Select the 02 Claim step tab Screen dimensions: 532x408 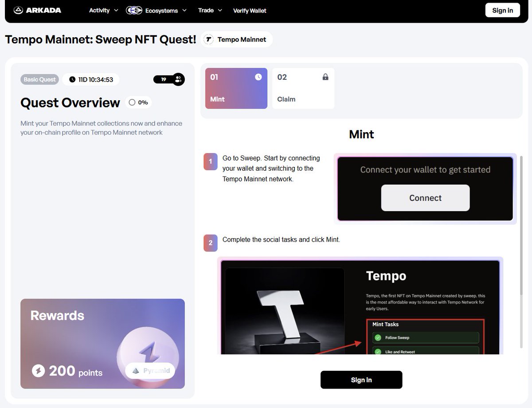point(303,88)
